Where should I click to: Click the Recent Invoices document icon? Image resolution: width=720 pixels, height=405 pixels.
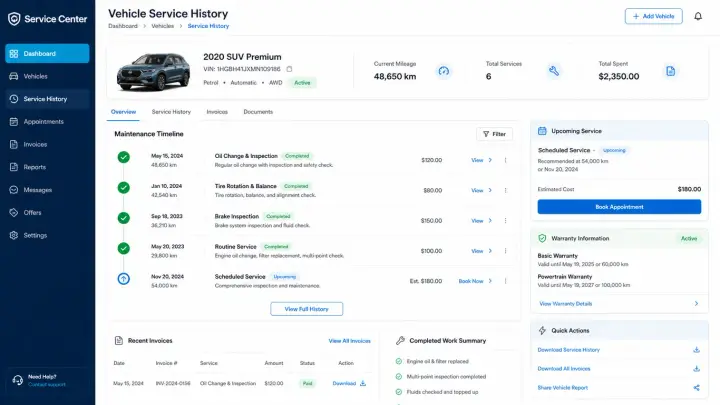tap(118, 341)
